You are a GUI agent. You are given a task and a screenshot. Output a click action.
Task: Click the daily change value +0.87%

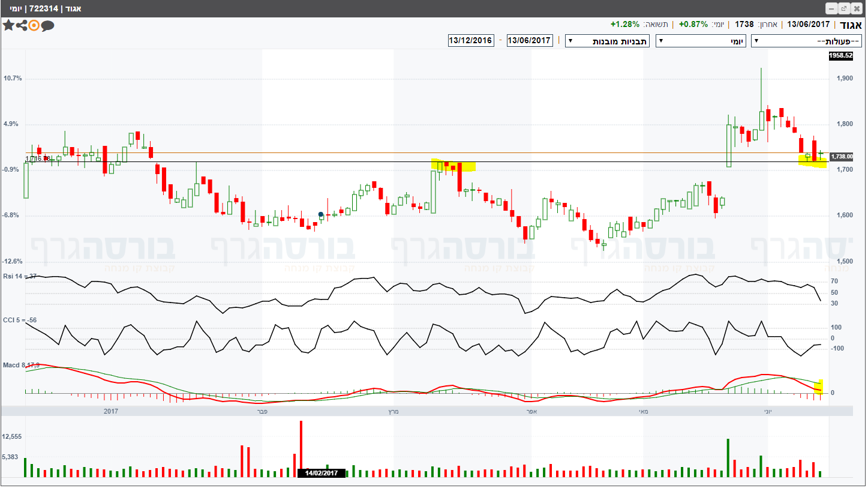[x=693, y=24]
